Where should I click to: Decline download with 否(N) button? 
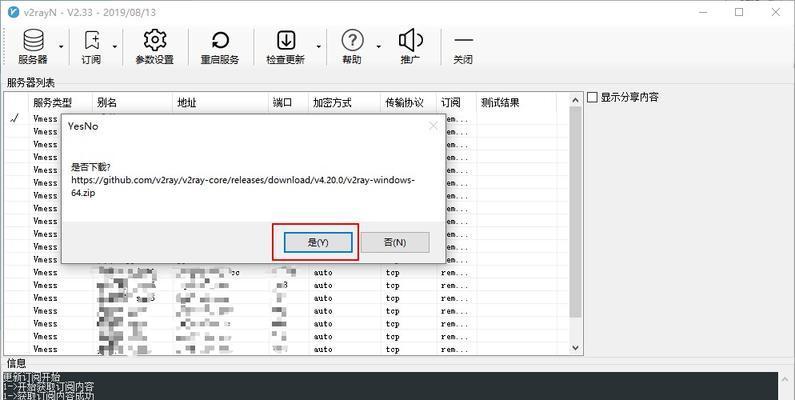coord(395,242)
